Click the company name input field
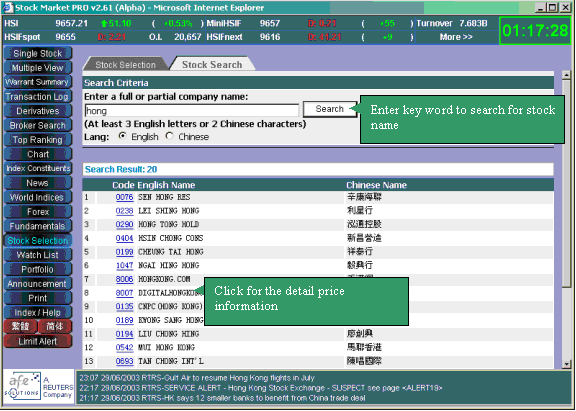The height and width of the screenshot is (411, 576). pos(192,111)
